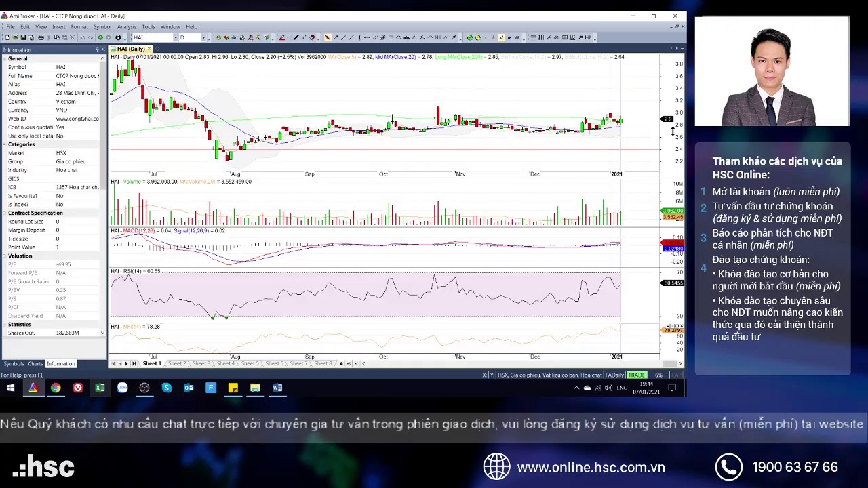Screen dimensions: 868x488
Task: Click the yellow-green zoom-out circle icon
Action: 478,37
